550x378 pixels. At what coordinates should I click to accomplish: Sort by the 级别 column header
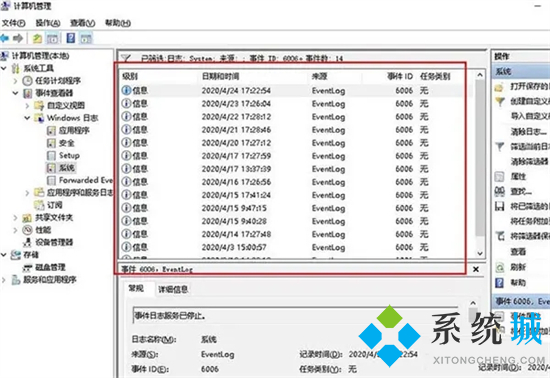pyautogui.click(x=130, y=76)
